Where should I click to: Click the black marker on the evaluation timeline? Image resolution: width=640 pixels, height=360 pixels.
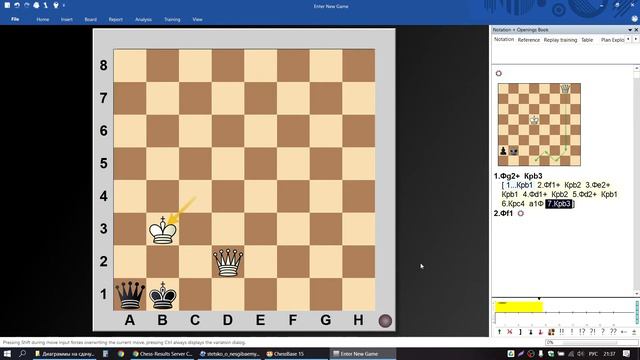pyautogui.click(x=539, y=299)
